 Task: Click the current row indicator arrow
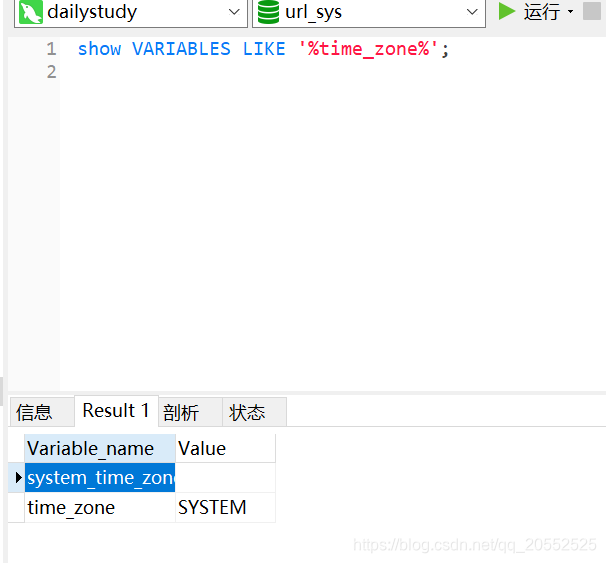(x=18, y=478)
